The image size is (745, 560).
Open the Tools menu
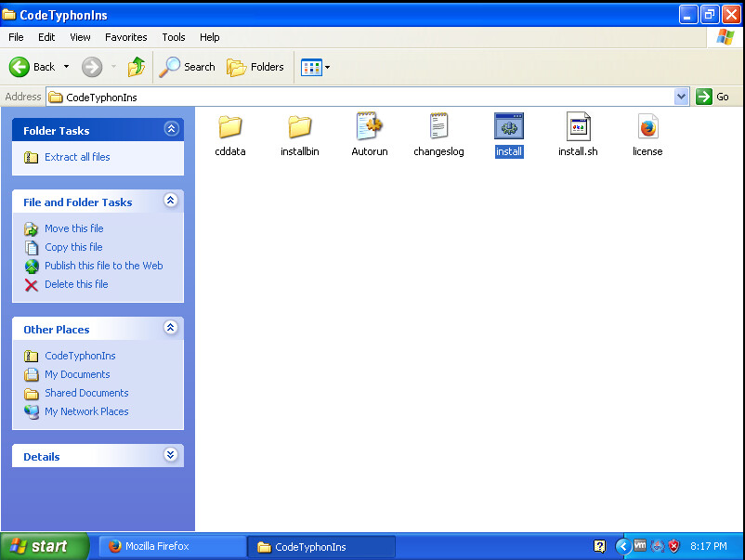(x=174, y=37)
